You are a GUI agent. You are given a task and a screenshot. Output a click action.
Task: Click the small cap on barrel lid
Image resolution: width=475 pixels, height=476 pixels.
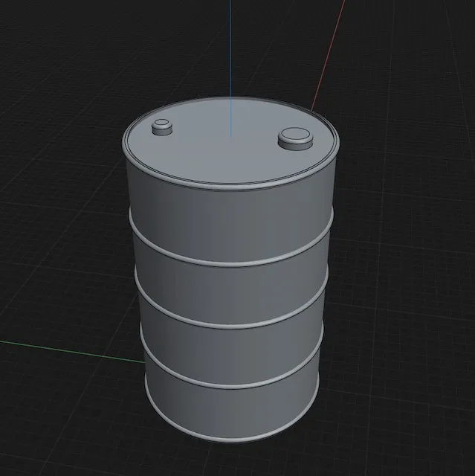point(161,127)
